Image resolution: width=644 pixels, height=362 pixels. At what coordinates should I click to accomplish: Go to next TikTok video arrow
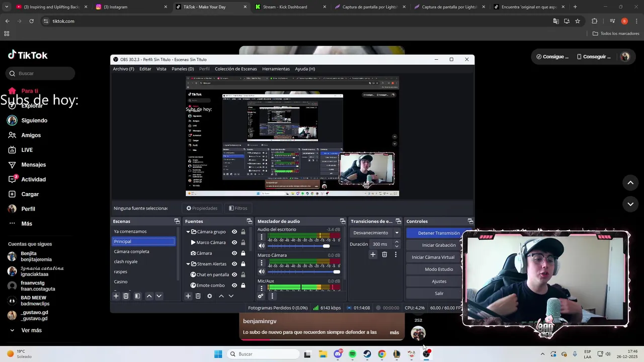pos(630,204)
